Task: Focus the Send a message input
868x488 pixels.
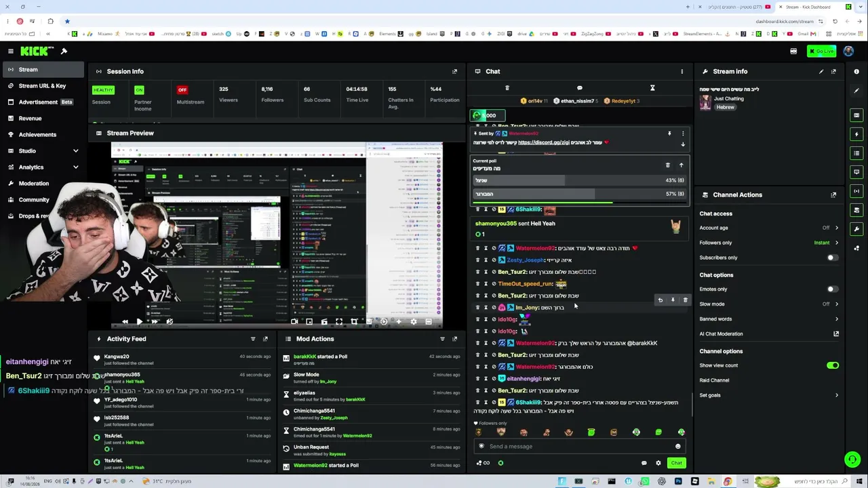Action: point(578,446)
